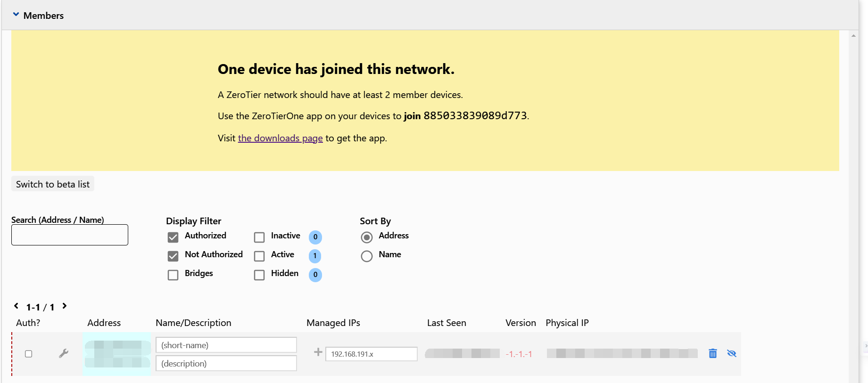Click the scrollbar up arrow

(x=854, y=36)
